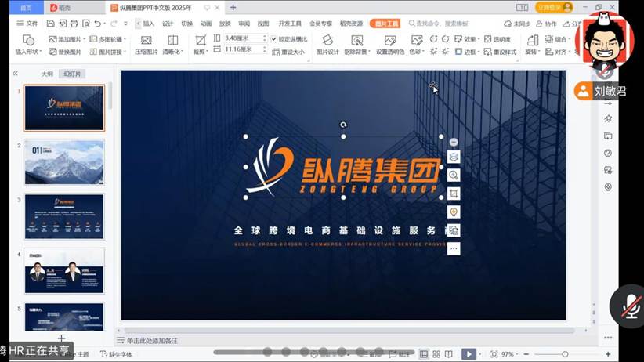The width and height of the screenshot is (644, 362).
Task: Undo the last action
Action: (x=98, y=24)
